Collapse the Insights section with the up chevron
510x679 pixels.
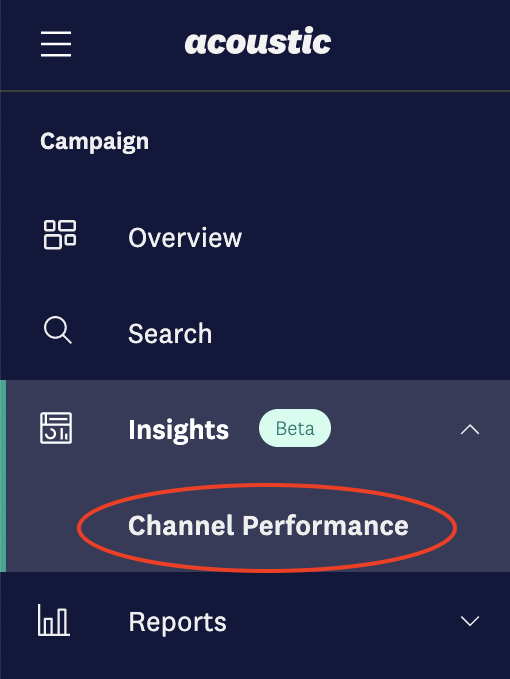point(470,429)
